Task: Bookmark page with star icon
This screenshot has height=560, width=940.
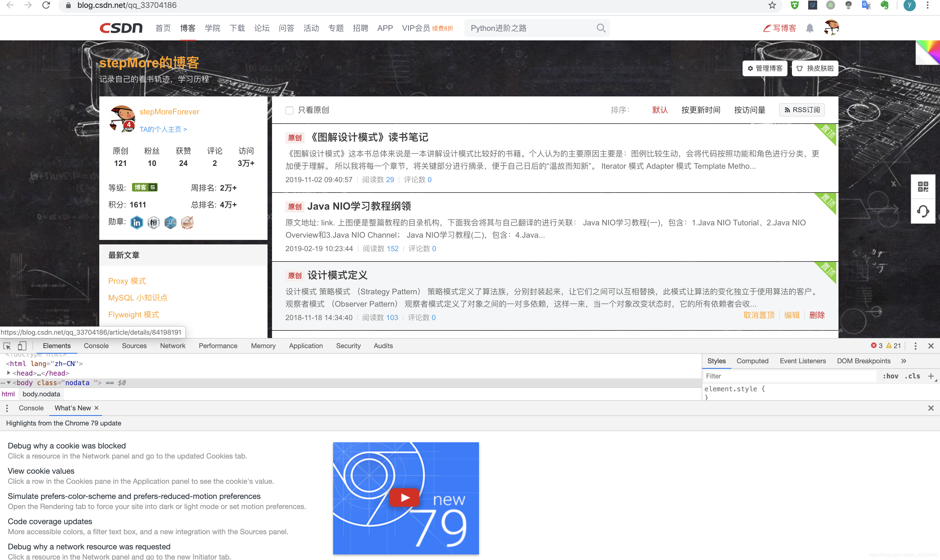Action: click(x=772, y=5)
